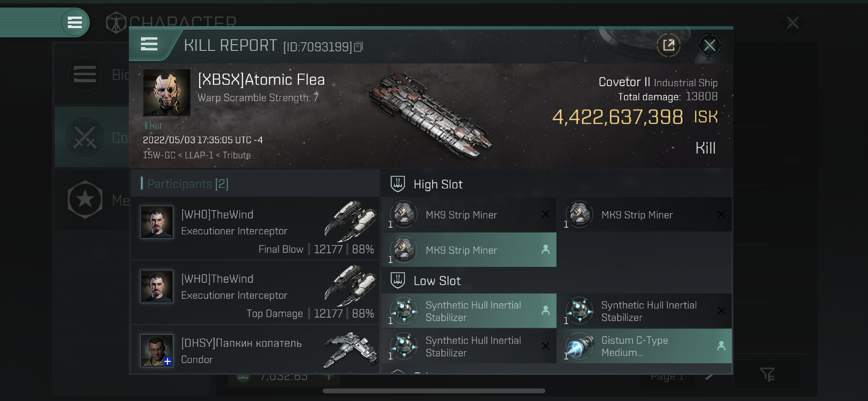Click the first MK9 Strip Miner module icon

pyautogui.click(x=404, y=215)
